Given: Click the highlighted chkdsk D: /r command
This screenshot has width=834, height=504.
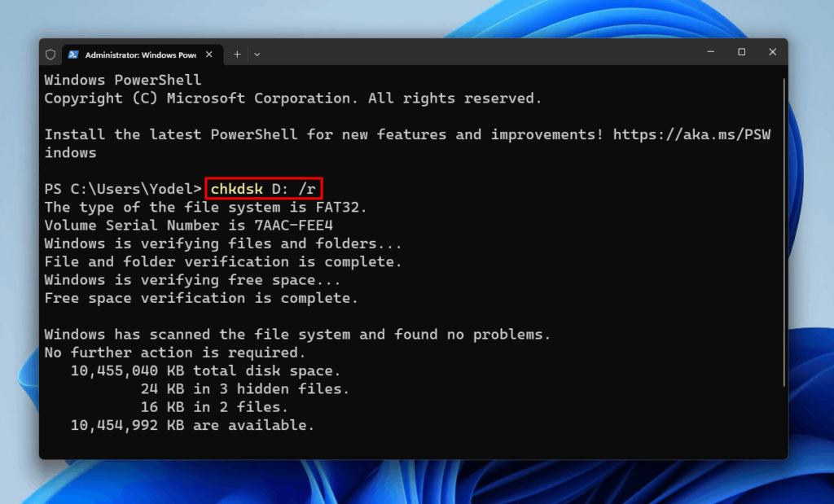Looking at the screenshot, I should pos(262,188).
